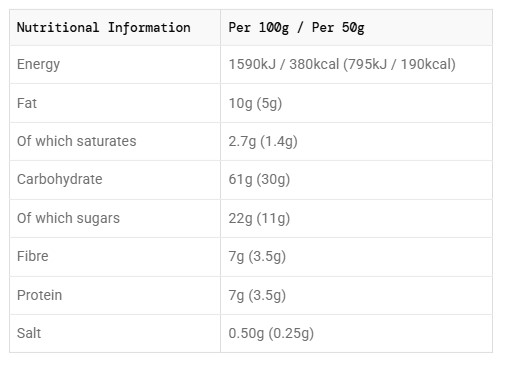
Task: Select the Fat row label
Action: click(27, 103)
